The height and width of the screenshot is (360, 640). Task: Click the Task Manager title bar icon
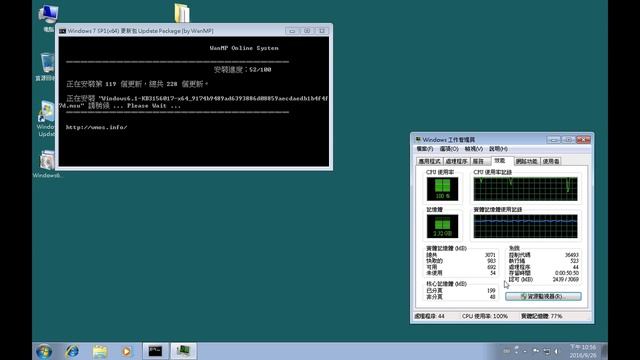click(x=418, y=140)
